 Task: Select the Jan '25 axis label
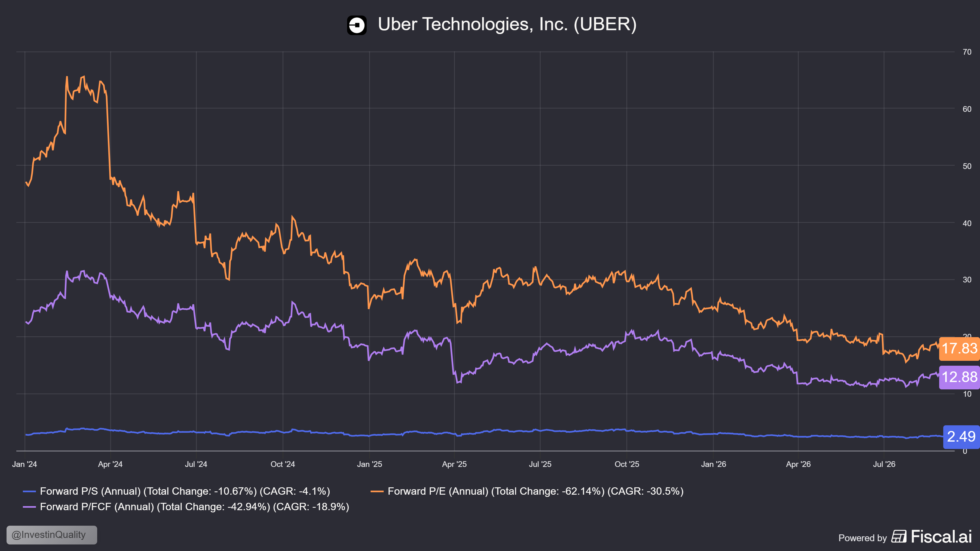point(369,464)
